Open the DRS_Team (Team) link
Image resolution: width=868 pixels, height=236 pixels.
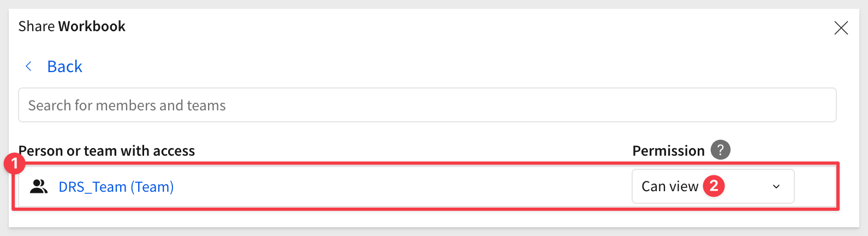(116, 187)
